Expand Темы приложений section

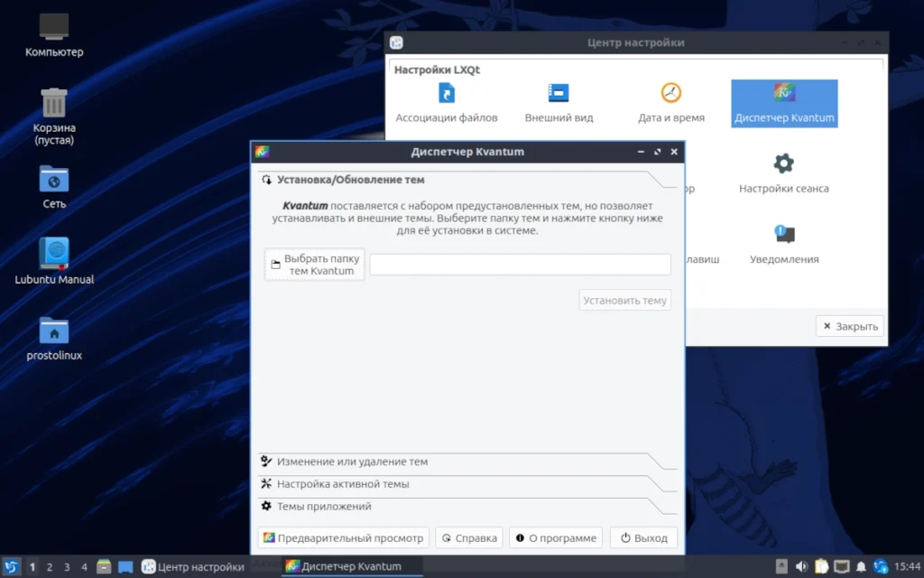tap(467, 507)
